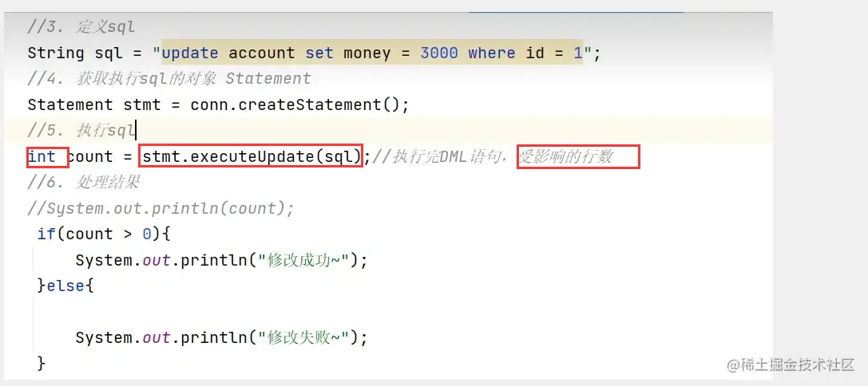Viewport: 868px width, 386px height.
Task: Click the comment '//5. 执行sql'
Action: click(x=81, y=131)
